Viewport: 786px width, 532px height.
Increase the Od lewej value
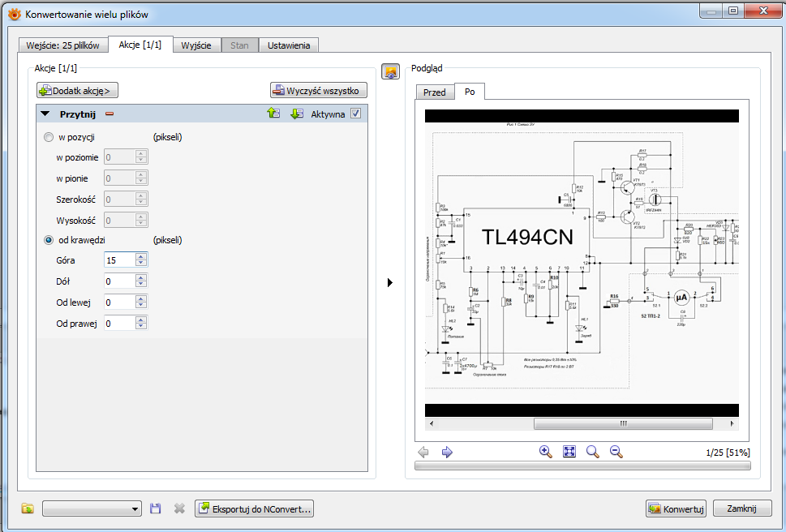click(x=141, y=298)
